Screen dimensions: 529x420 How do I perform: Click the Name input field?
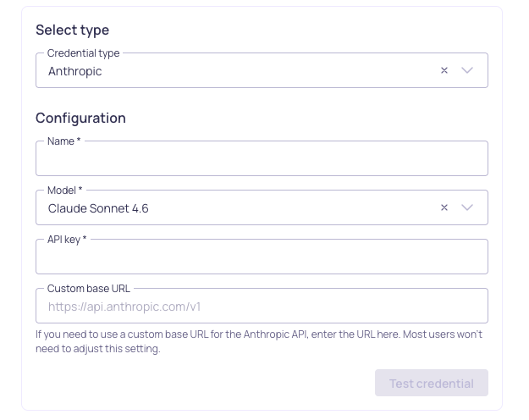point(262,159)
